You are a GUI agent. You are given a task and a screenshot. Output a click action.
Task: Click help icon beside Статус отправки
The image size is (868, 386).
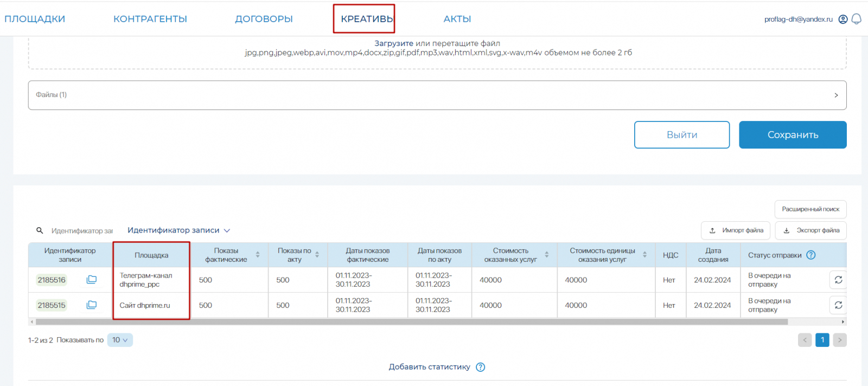(x=811, y=255)
